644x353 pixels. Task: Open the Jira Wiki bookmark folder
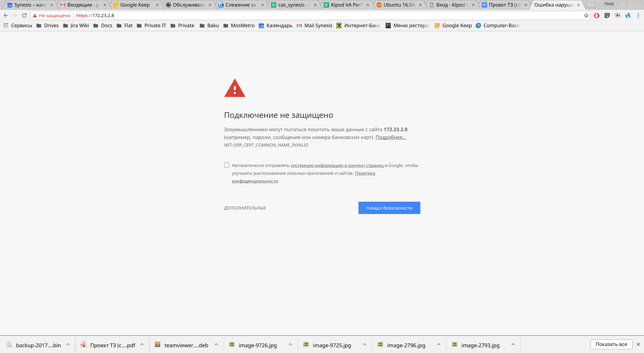(x=76, y=25)
